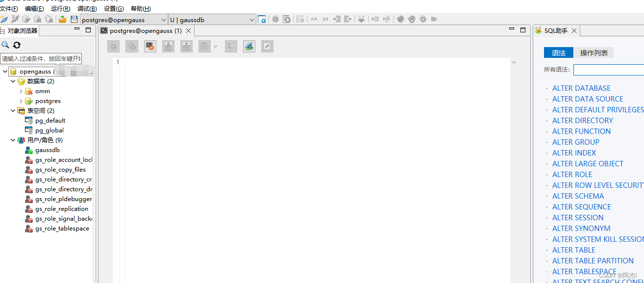Click into the SQL editor line 1
The height and width of the screenshot is (283, 644).
tap(318, 62)
